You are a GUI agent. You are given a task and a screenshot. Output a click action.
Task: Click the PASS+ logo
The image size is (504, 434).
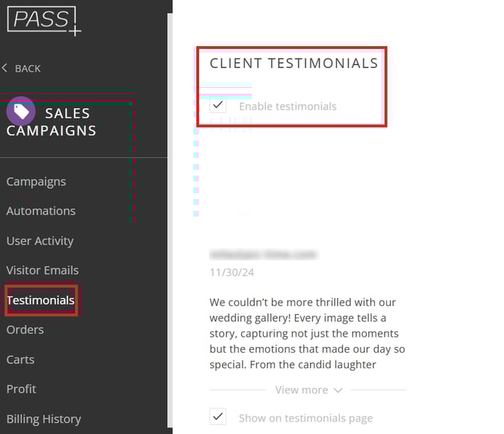coord(44,20)
